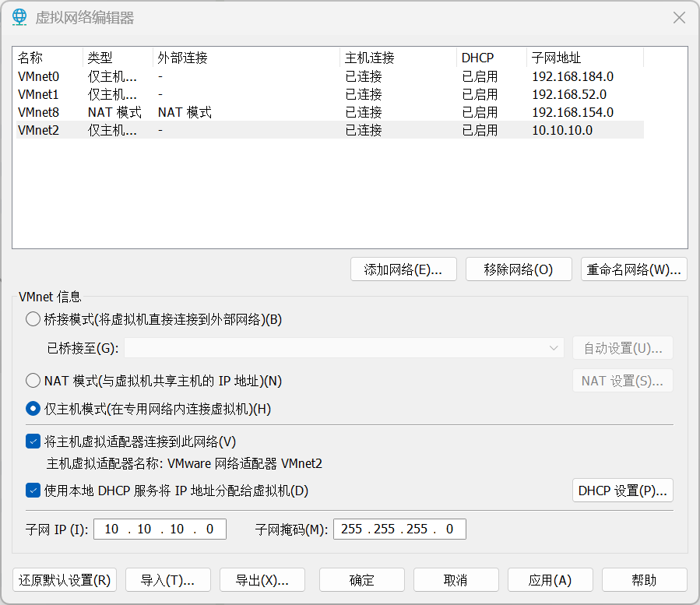Click the NAT 设置(S)... button
Screen dimensions: 700x605
tap(623, 381)
